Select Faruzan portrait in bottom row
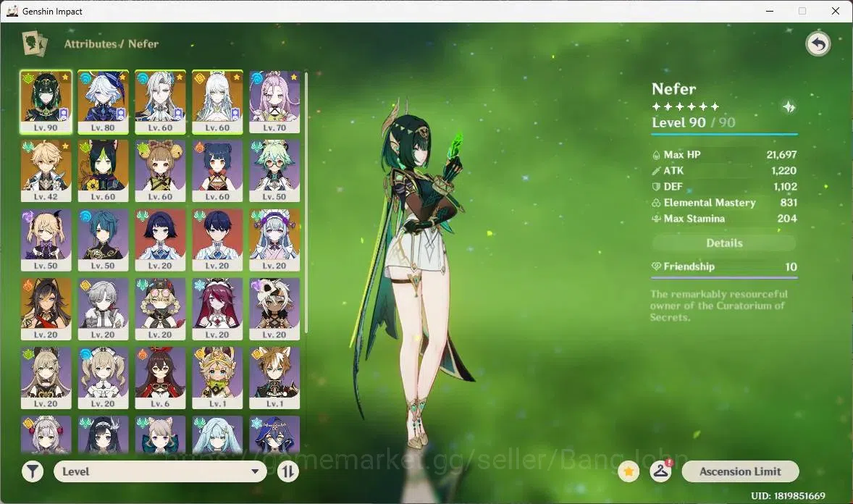Viewport: 853px width, 504px height. point(217,435)
